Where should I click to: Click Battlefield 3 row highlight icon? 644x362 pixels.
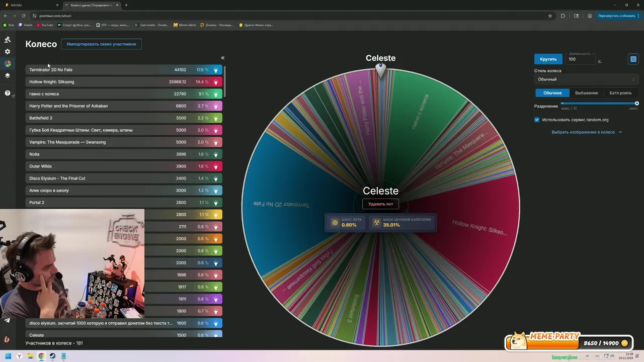click(216, 118)
